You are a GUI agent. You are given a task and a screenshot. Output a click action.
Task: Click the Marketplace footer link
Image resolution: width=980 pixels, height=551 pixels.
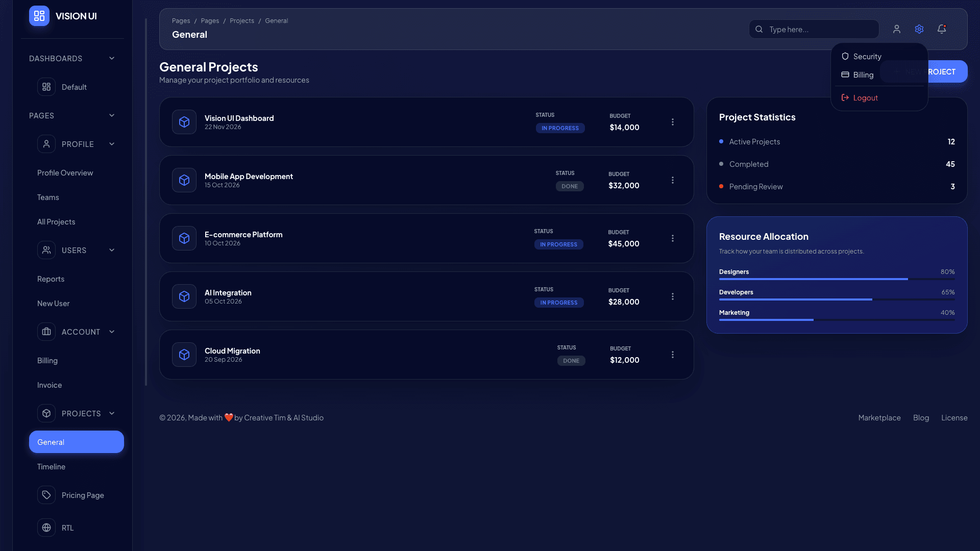tap(879, 417)
